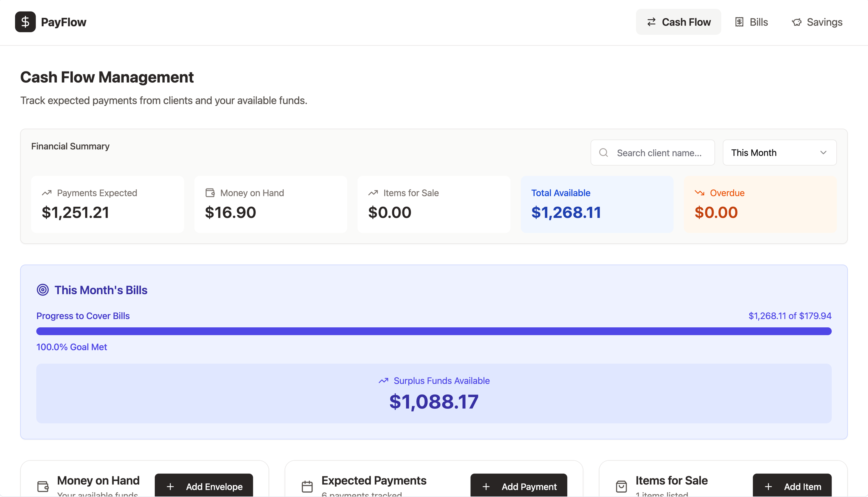
Task: Go to the Savings tab
Action: [817, 22]
